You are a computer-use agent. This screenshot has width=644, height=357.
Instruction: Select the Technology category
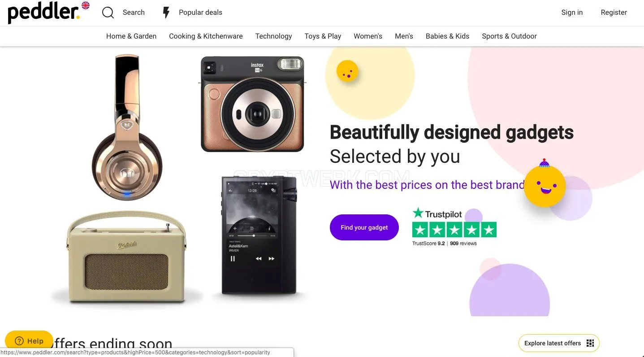pos(273,36)
